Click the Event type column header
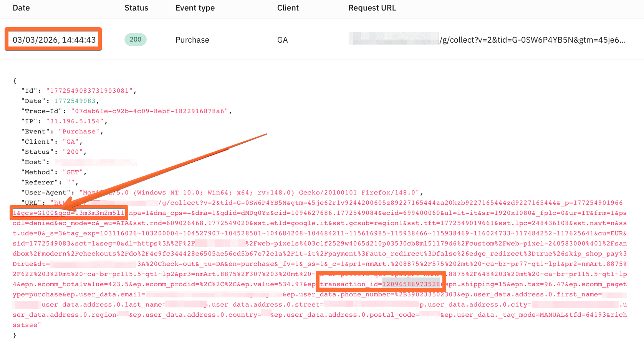This screenshot has height=347, width=644. (x=195, y=8)
